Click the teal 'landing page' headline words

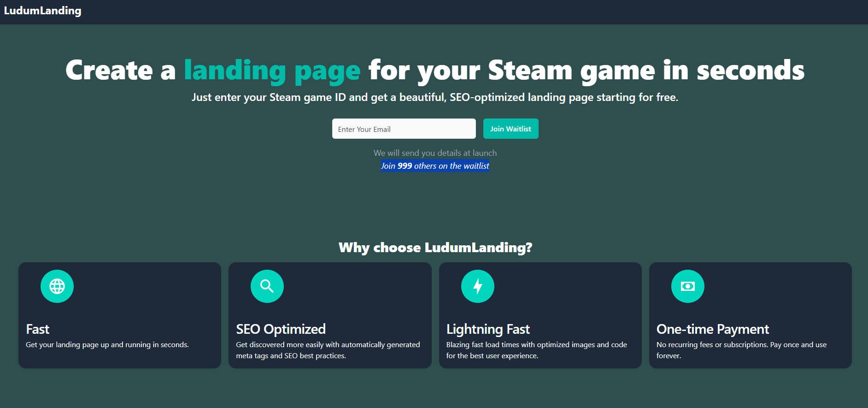click(x=272, y=71)
